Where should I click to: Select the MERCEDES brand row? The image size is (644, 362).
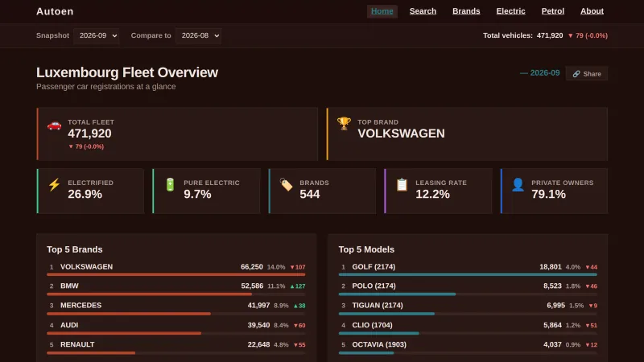tap(175, 308)
